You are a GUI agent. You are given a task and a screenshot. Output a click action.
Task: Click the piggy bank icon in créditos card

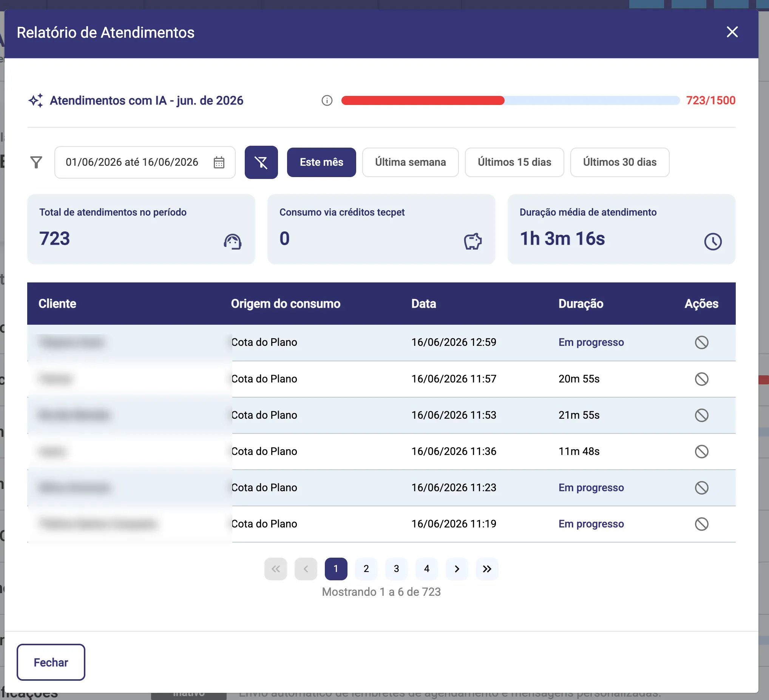[473, 242]
